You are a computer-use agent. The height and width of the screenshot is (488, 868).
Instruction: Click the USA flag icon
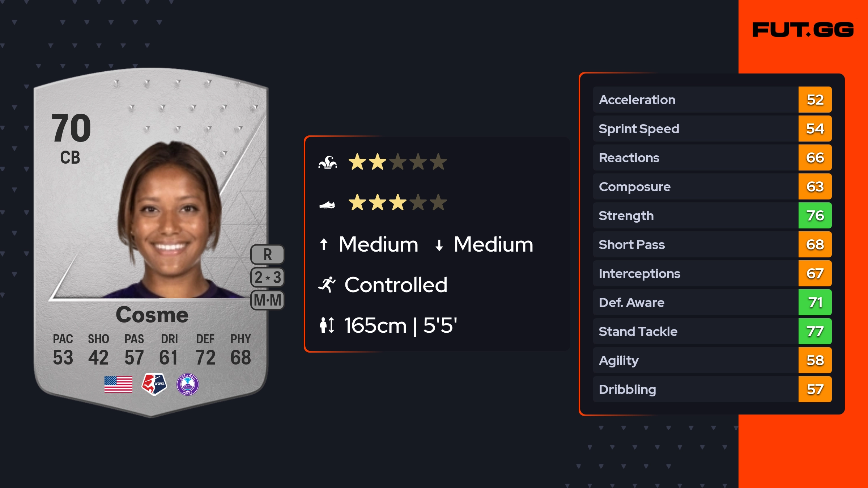point(118,384)
